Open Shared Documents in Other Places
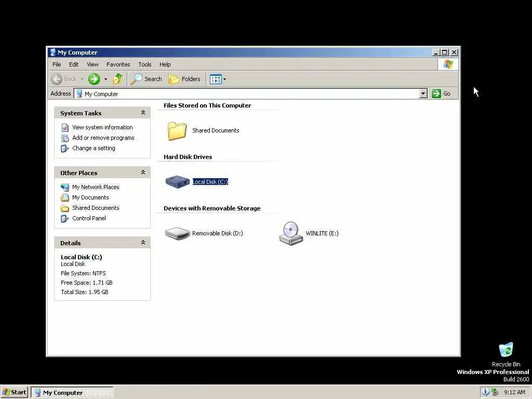532x399 pixels. (96, 208)
